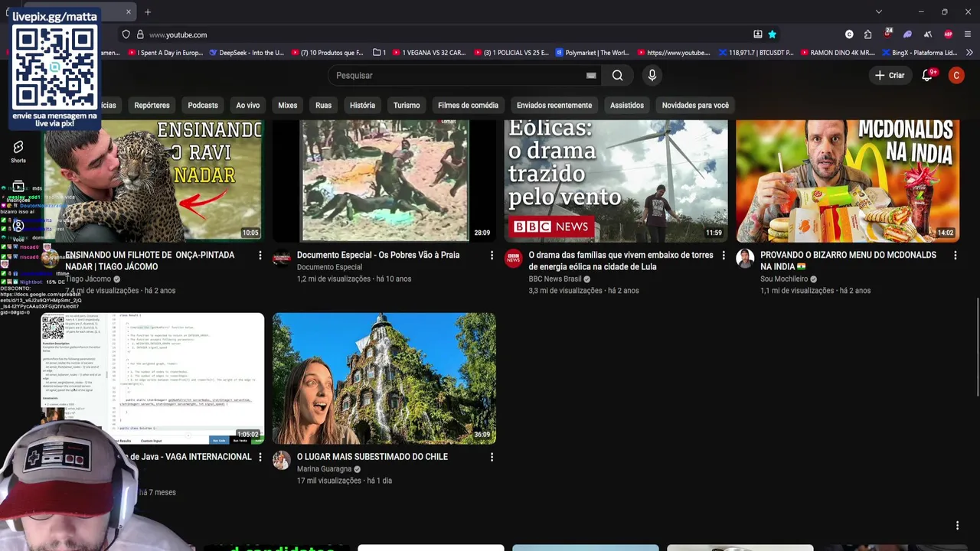This screenshot has height=551, width=980.
Task: Open the browser hamburger menu
Action: (968, 34)
